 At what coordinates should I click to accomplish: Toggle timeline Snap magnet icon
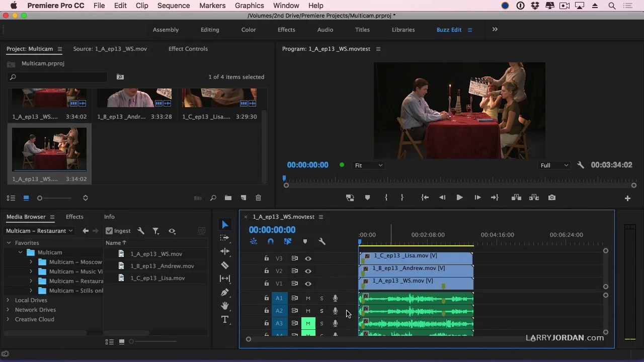tap(270, 241)
